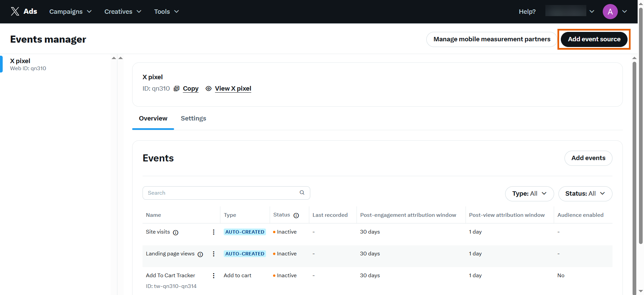Click the No audience value in Add To Cart row
Screen dimensions: 644x295
[x=561, y=276]
